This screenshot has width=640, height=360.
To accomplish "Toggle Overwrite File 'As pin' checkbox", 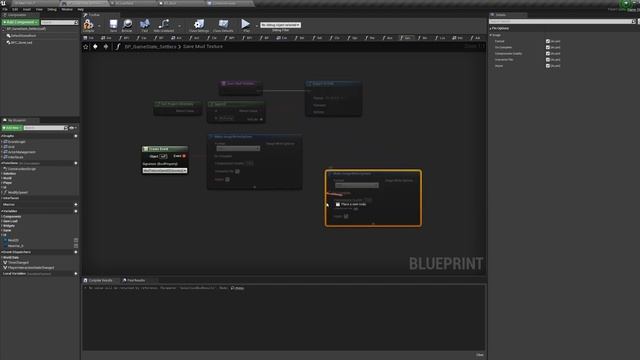I will click(x=548, y=60).
